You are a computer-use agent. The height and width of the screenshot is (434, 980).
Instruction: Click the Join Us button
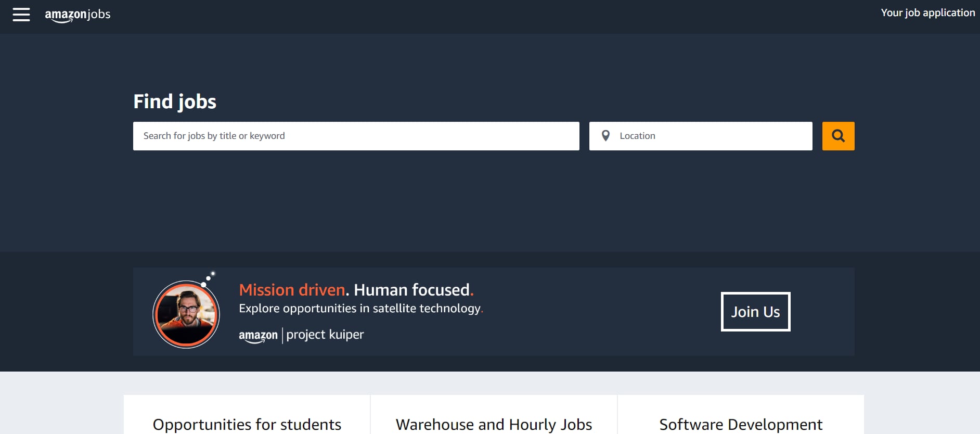pyautogui.click(x=755, y=312)
